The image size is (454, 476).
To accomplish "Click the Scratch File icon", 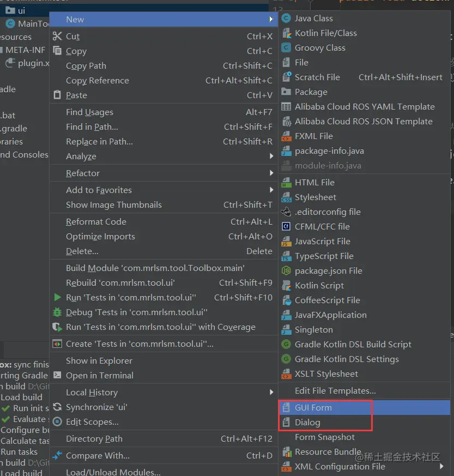I will pyautogui.click(x=286, y=77).
